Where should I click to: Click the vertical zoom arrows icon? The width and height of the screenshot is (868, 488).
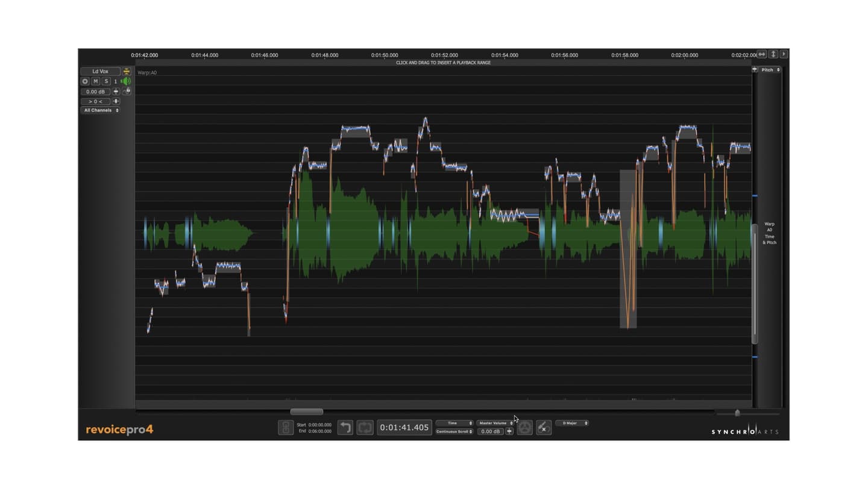point(773,54)
